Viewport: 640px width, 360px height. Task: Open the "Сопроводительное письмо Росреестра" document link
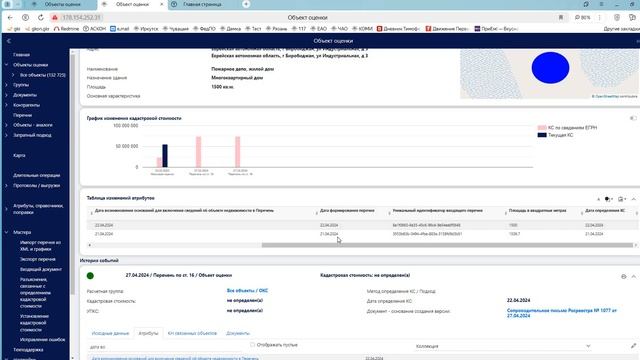point(562,313)
